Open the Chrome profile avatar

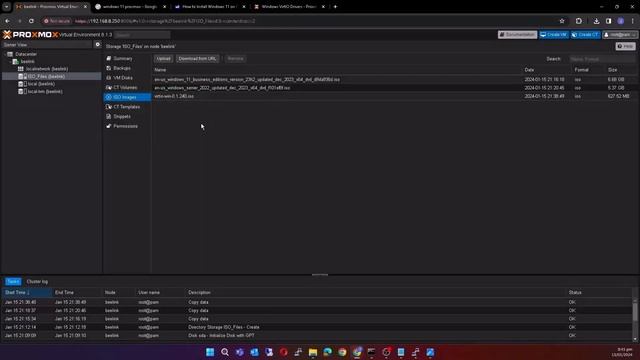click(621, 21)
